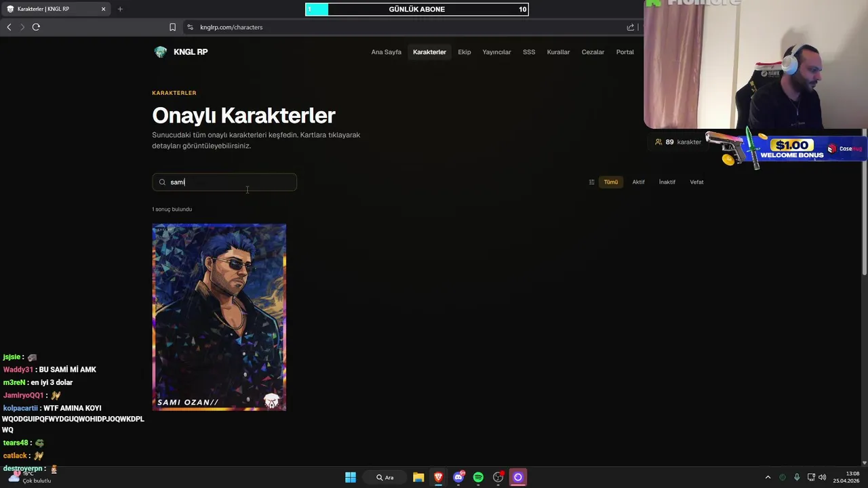Open the SSS page
868x488 pixels.
[x=529, y=52]
